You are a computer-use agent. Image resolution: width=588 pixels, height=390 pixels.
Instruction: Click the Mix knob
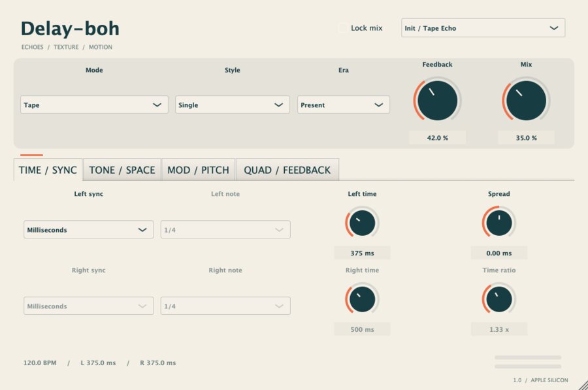point(526,101)
